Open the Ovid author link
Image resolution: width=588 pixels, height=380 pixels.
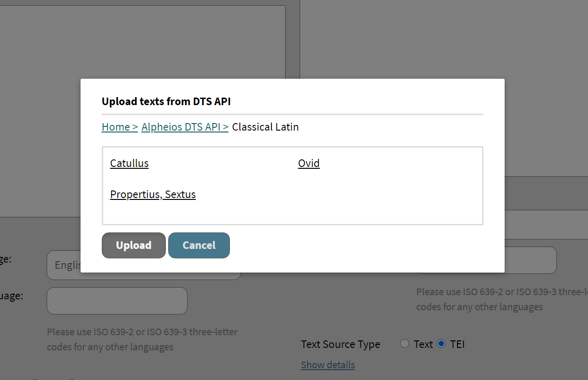click(309, 163)
